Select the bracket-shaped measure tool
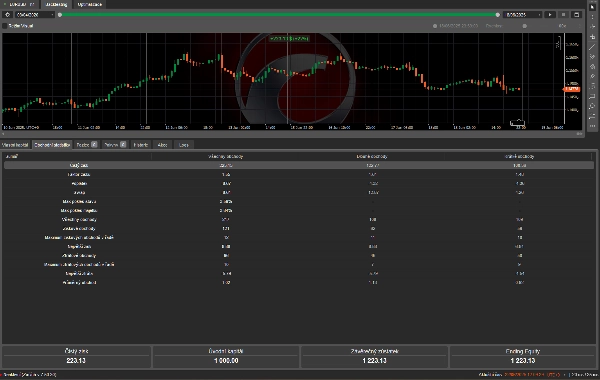 pos(592,96)
